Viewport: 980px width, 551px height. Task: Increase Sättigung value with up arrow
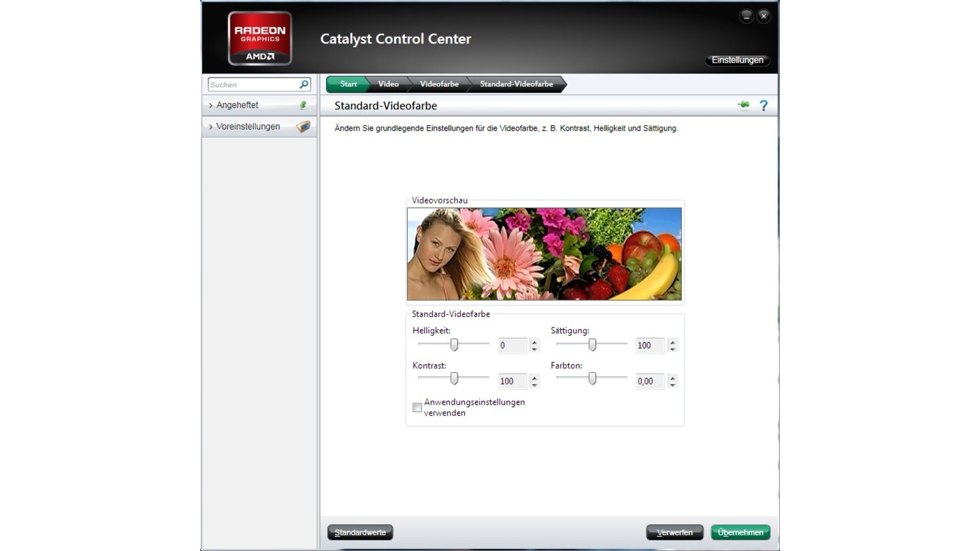(x=672, y=342)
